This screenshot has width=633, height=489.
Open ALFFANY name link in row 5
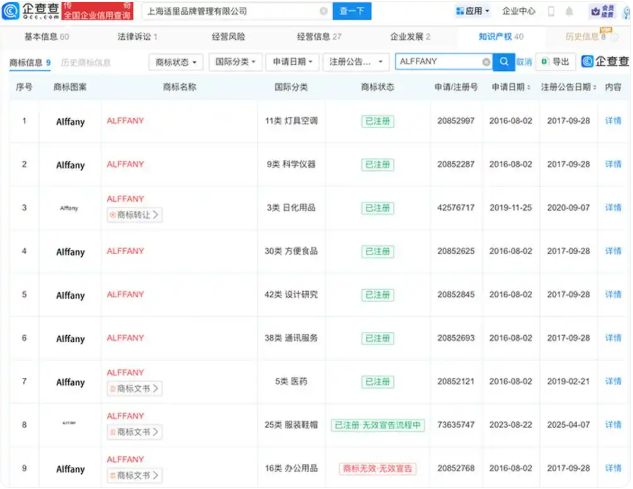pos(125,294)
